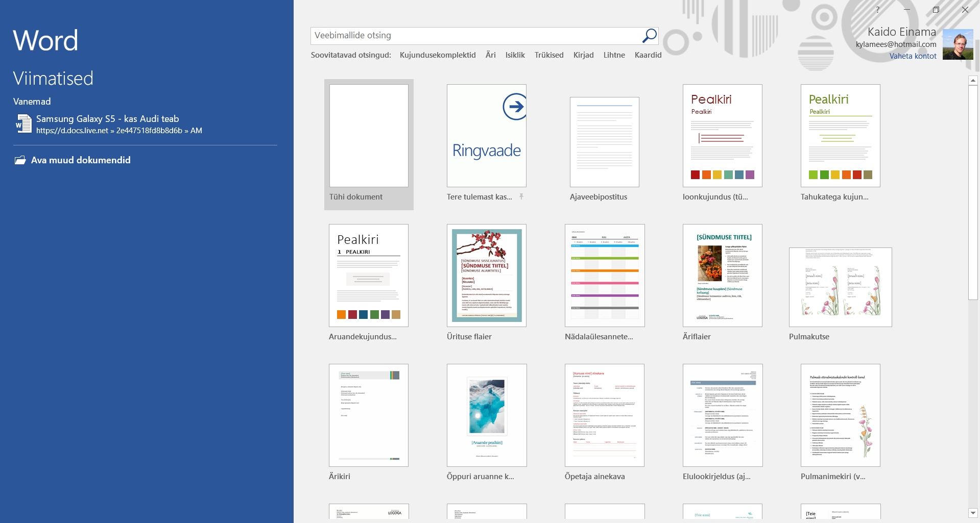Click the scrollbar up arrow
Viewport: 980px width, 523px height.
coord(973,81)
